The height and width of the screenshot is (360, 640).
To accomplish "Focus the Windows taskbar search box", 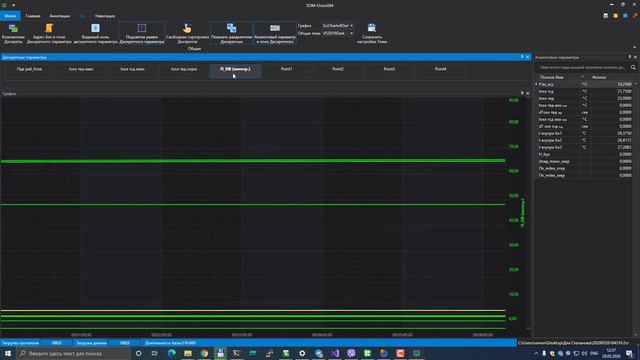I will point(73,353).
